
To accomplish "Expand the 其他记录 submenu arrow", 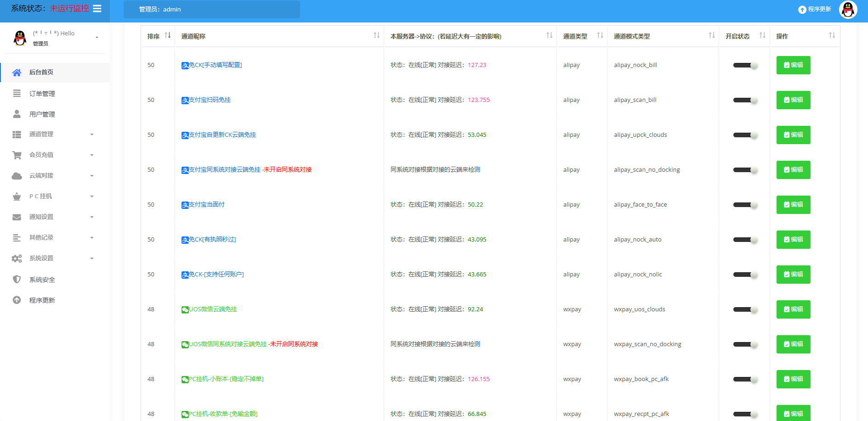I will click(x=92, y=238).
